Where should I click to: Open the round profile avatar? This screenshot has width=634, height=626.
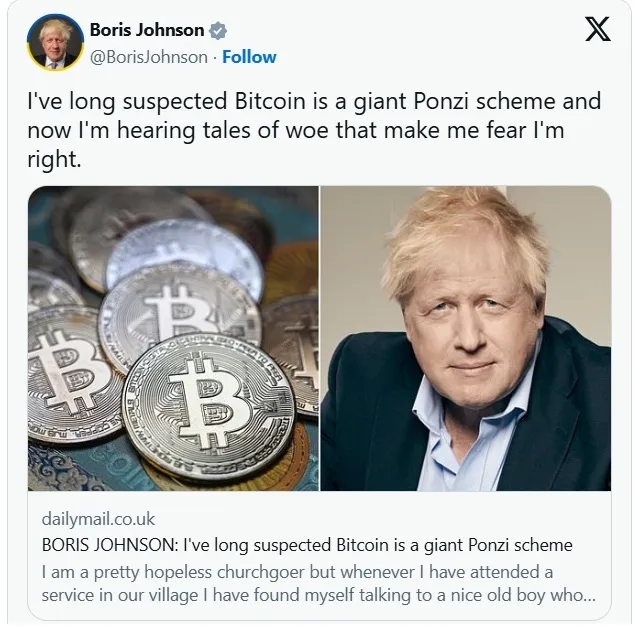tap(55, 42)
